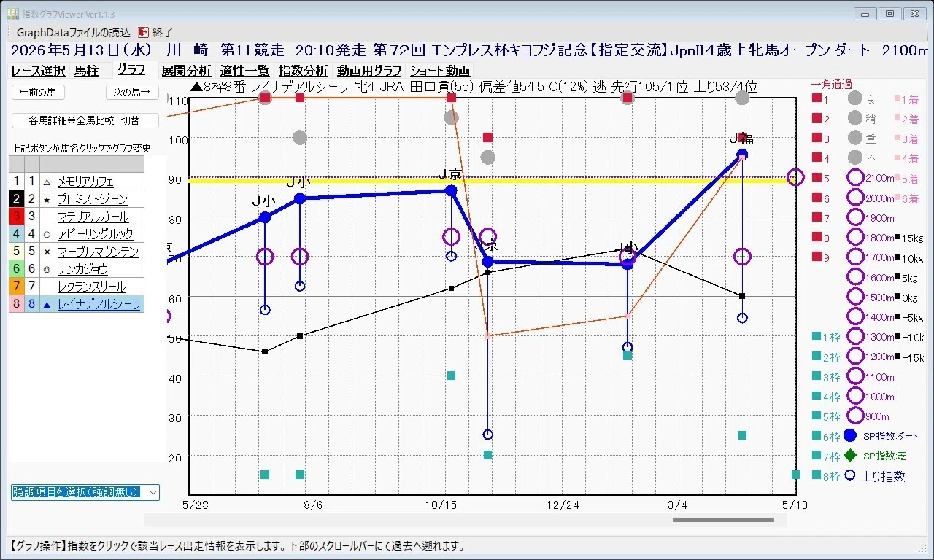Open the 適性一覧 tab
Viewport: 934px width, 560px height.
click(x=244, y=71)
